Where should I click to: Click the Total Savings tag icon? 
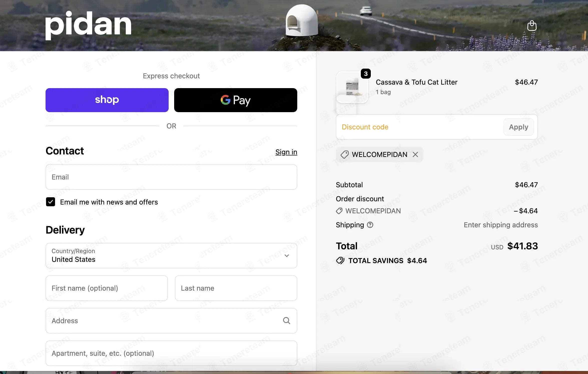coord(340,261)
